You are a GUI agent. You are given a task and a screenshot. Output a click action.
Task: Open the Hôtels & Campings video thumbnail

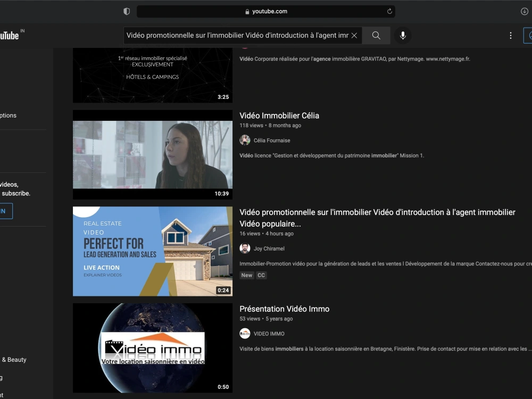153,75
